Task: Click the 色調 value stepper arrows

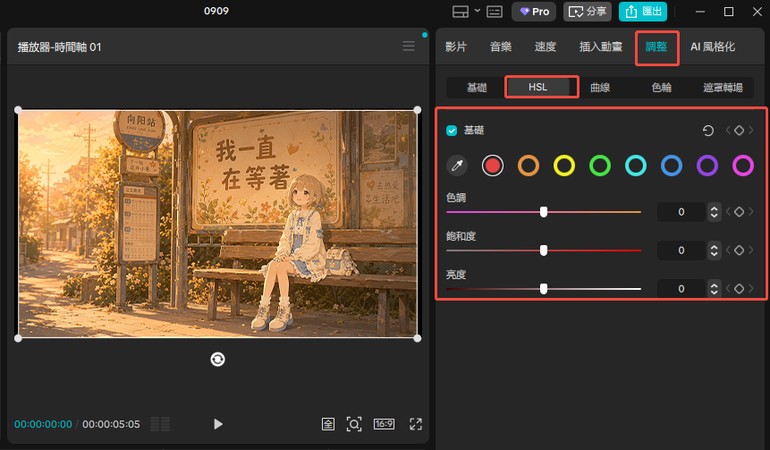Action: point(714,212)
